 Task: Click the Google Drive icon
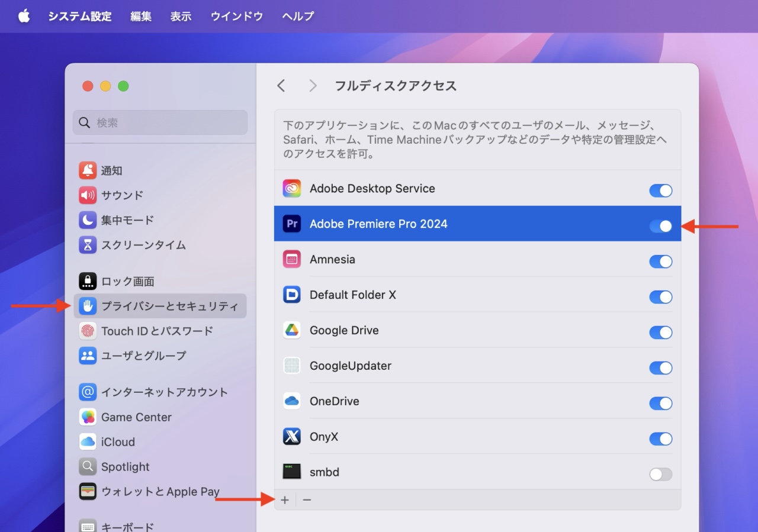pos(292,330)
